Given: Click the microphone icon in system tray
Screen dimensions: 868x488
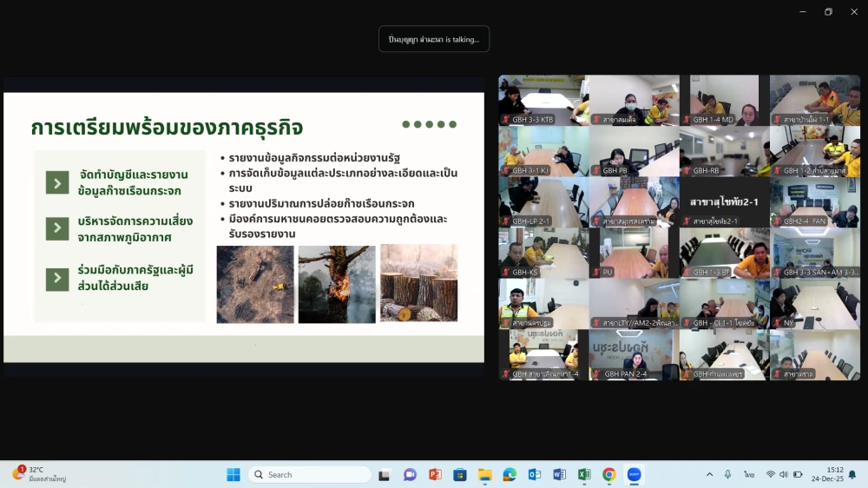Looking at the screenshot, I should pos(728,475).
